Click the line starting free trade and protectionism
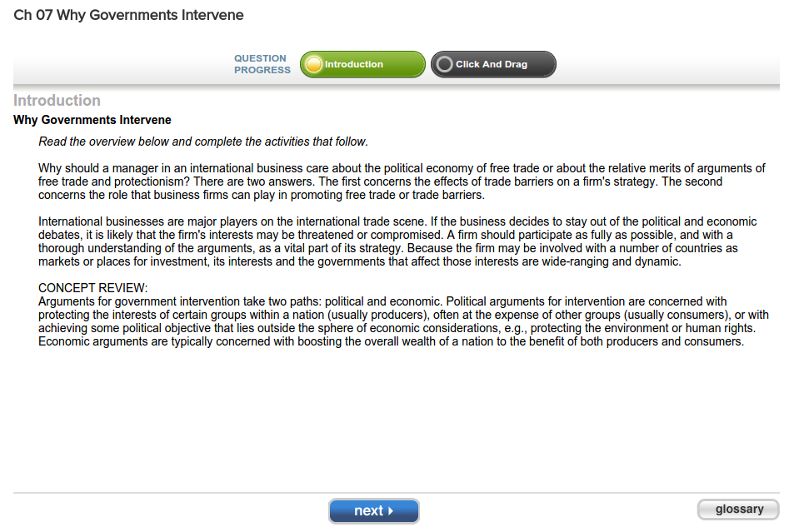The image size is (804, 532). point(380,181)
